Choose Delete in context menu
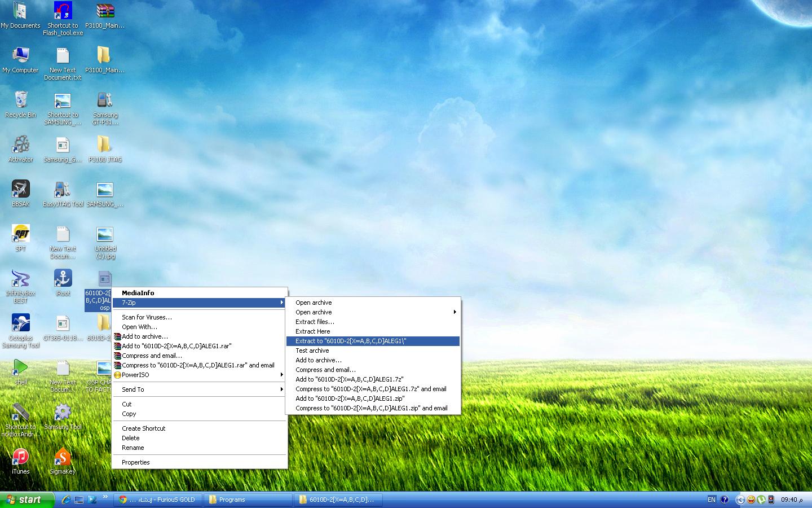812x508 pixels. pos(200,438)
